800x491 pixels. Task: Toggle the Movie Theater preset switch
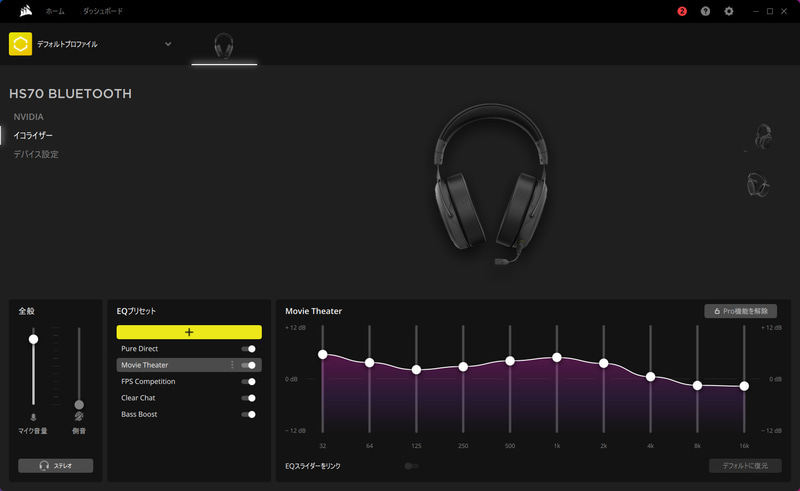(x=248, y=365)
